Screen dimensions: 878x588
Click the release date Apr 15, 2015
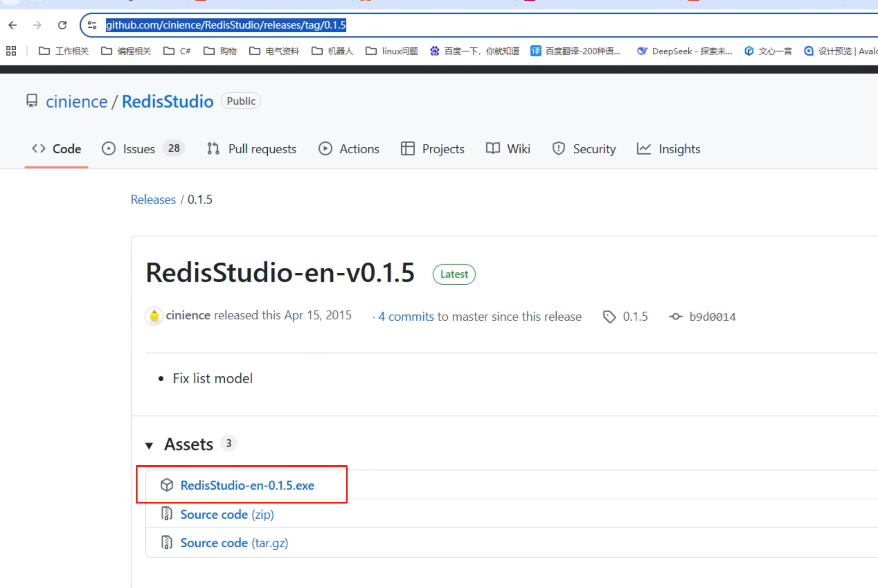tap(318, 315)
